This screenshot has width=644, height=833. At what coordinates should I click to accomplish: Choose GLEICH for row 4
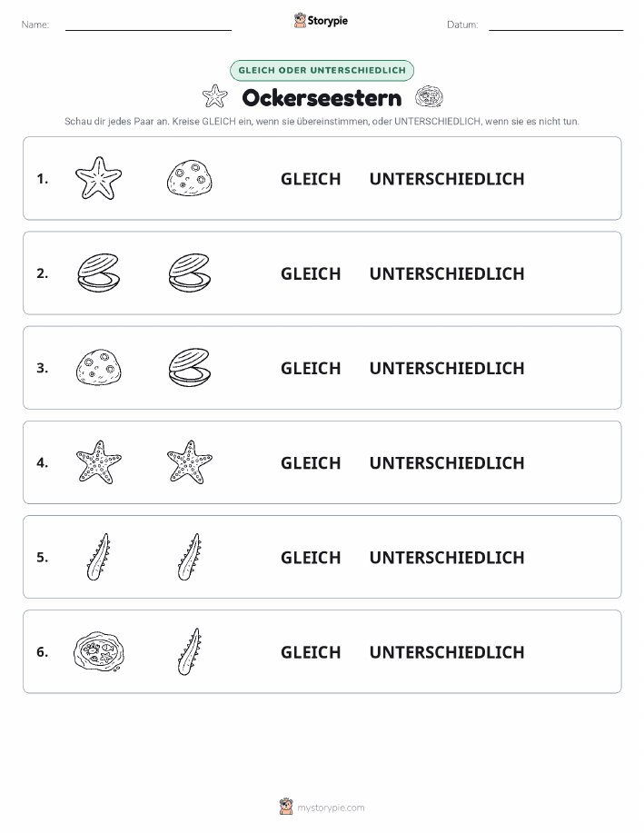coord(311,462)
